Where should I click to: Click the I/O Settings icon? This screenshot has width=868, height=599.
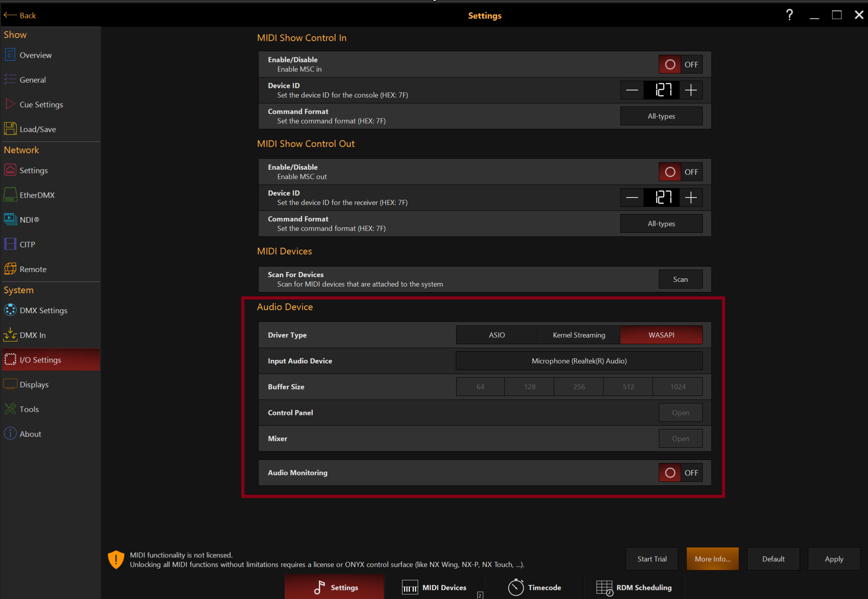[x=10, y=359]
